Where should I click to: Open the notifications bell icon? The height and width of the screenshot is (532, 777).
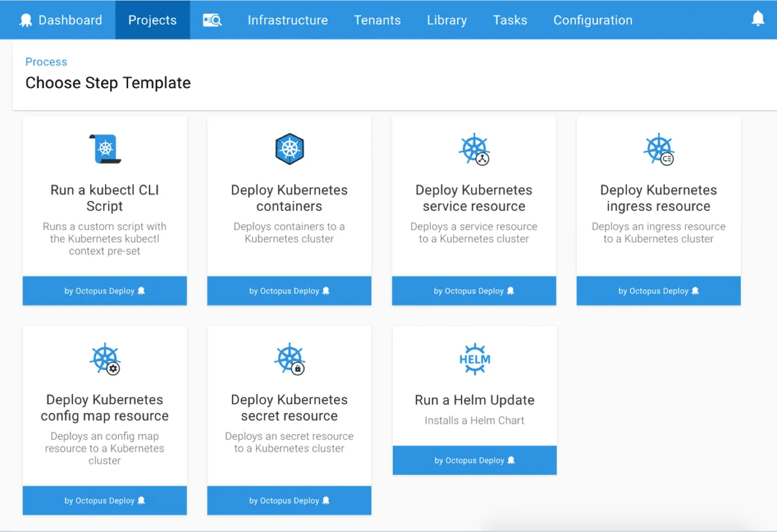pyautogui.click(x=758, y=19)
